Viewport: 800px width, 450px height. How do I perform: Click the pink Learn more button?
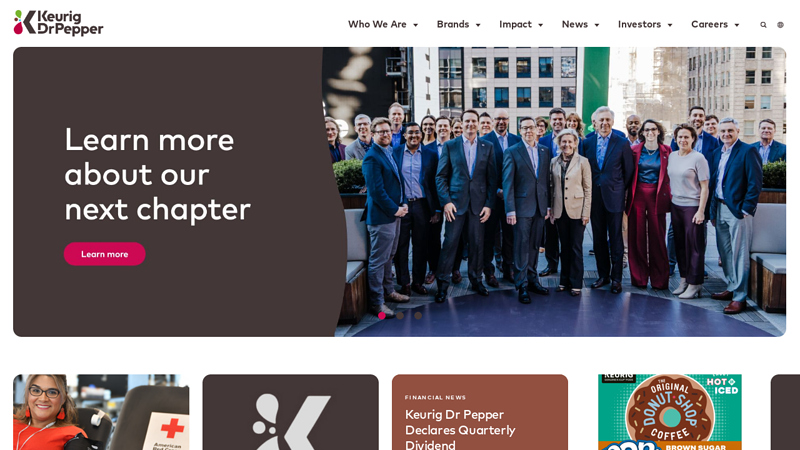[x=105, y=254]
